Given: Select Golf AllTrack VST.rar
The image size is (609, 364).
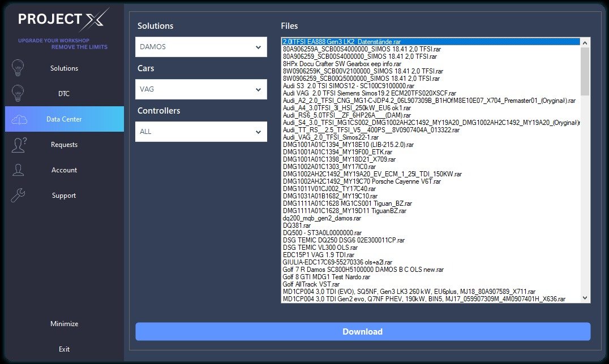Looking at the screenshot, I should [431, 284].
